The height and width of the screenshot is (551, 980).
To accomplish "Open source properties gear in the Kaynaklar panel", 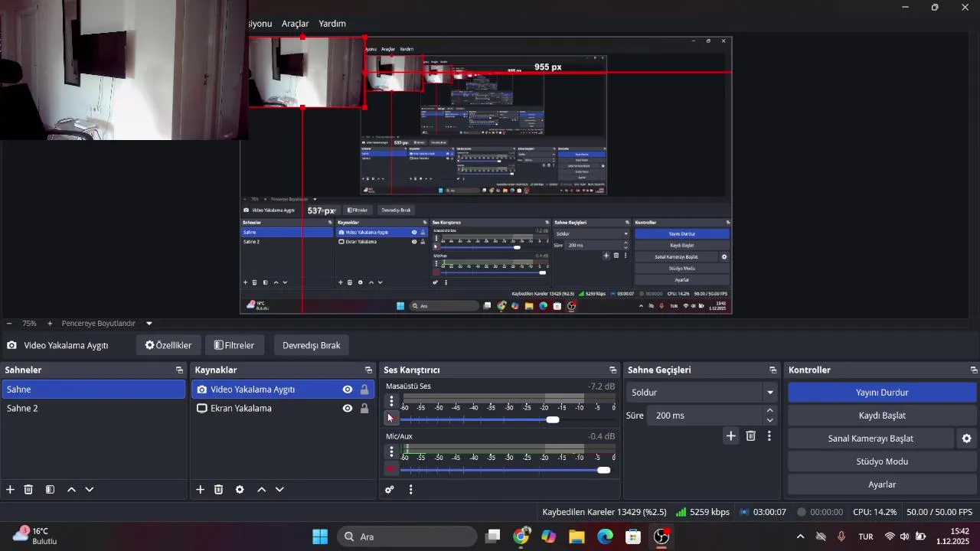I will pos(240,490).
